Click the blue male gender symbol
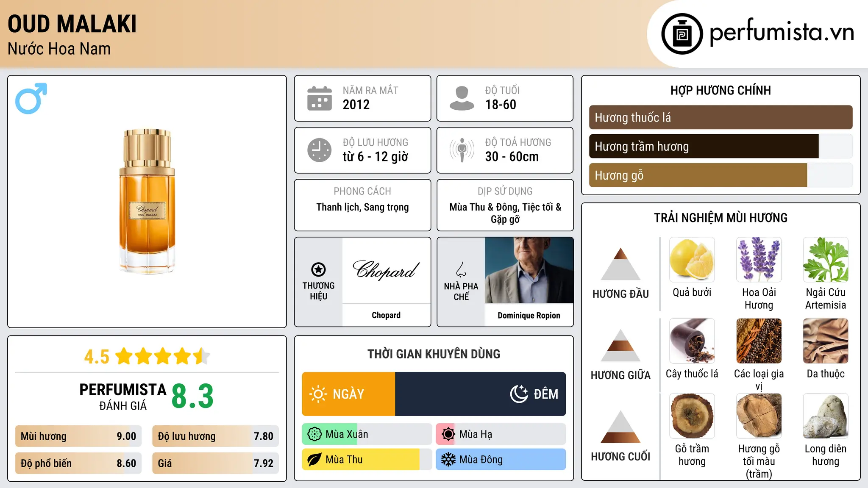 31,98
